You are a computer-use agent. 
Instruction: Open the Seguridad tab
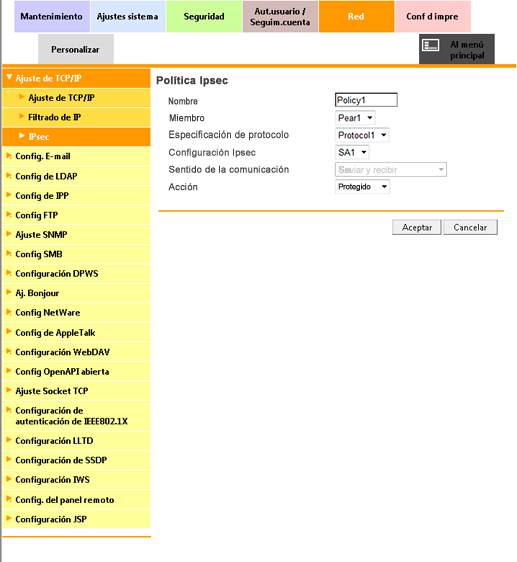(204, 16)
